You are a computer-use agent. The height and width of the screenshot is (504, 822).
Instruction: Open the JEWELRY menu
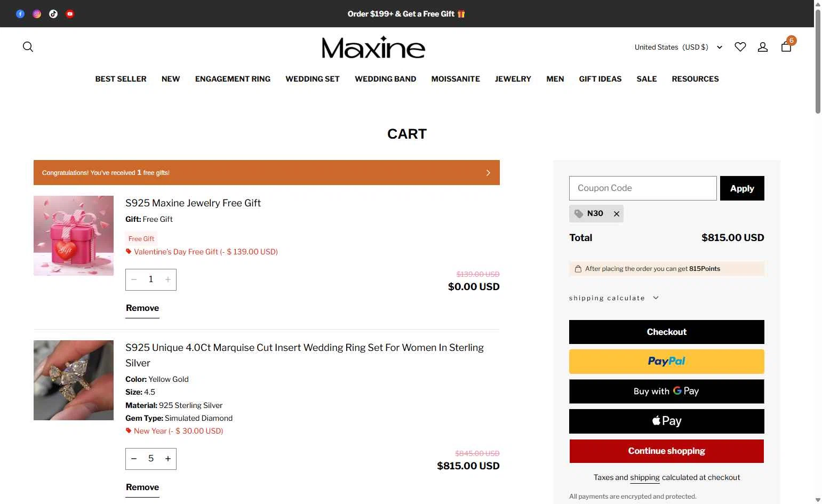pyautogui.click(x=513, y=79)
